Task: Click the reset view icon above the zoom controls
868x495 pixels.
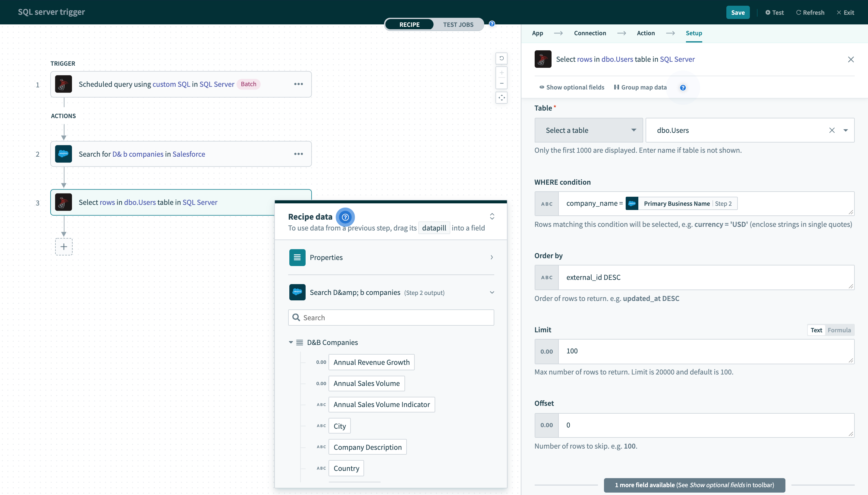Action: coord(502,58)
